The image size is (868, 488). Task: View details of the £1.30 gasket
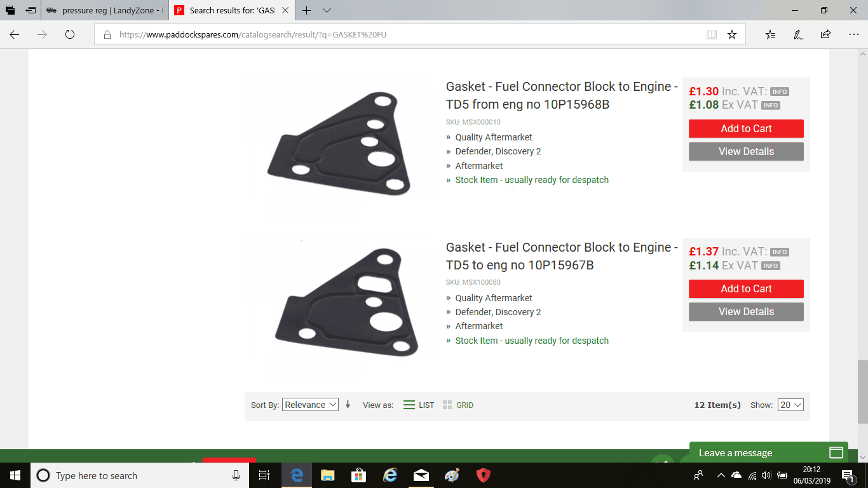pos(746,151)
